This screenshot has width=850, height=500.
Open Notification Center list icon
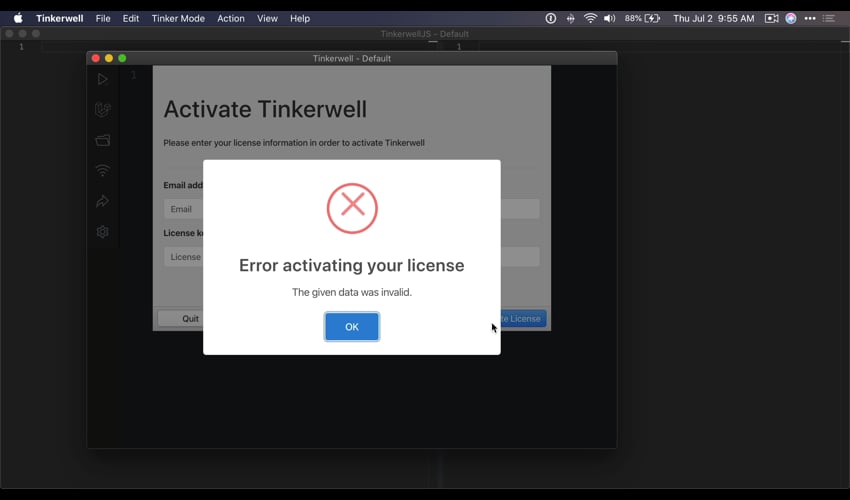click(x=828, y=18)
